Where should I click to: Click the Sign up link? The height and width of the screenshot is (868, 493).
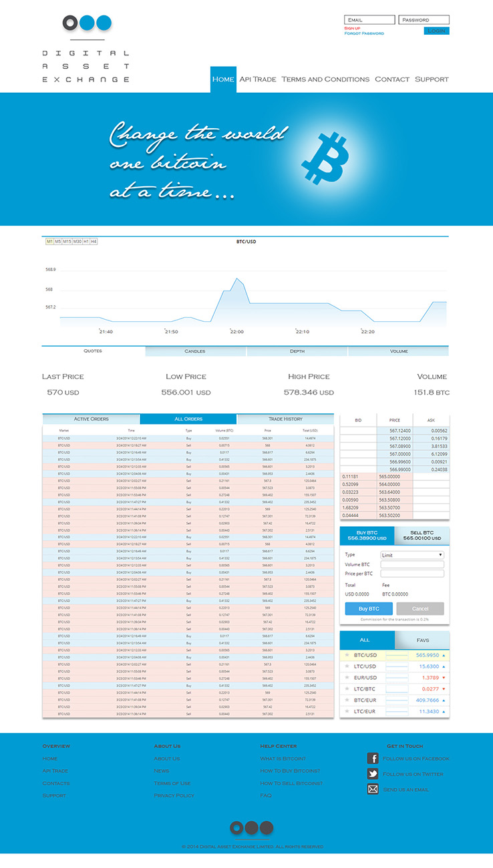352,28
